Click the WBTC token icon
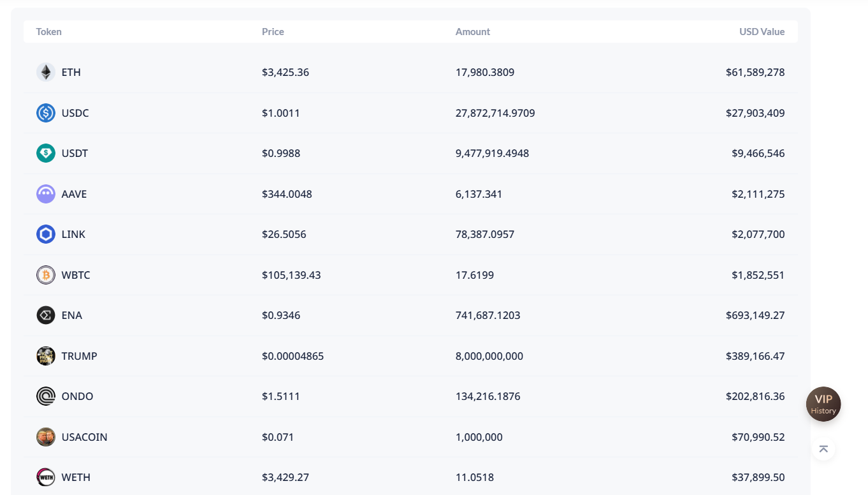Image resolution: width=868 pixels, height=495 pixels. point(46,275)
